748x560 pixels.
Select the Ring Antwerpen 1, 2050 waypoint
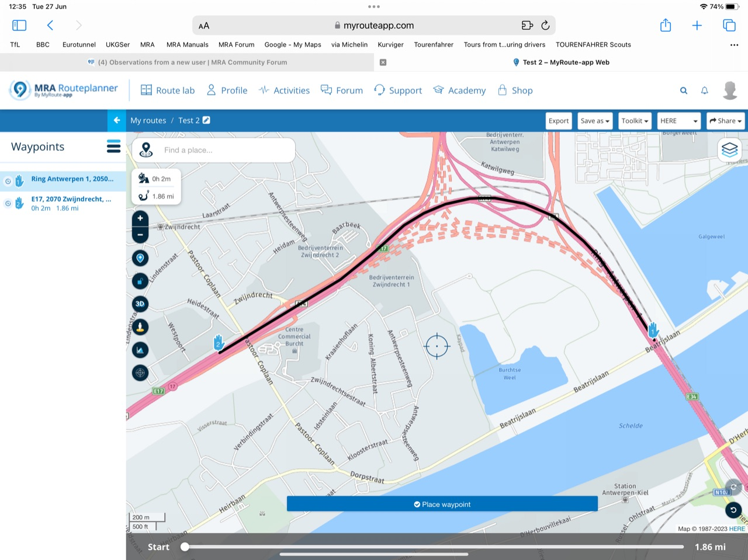(x=63, y=180)
